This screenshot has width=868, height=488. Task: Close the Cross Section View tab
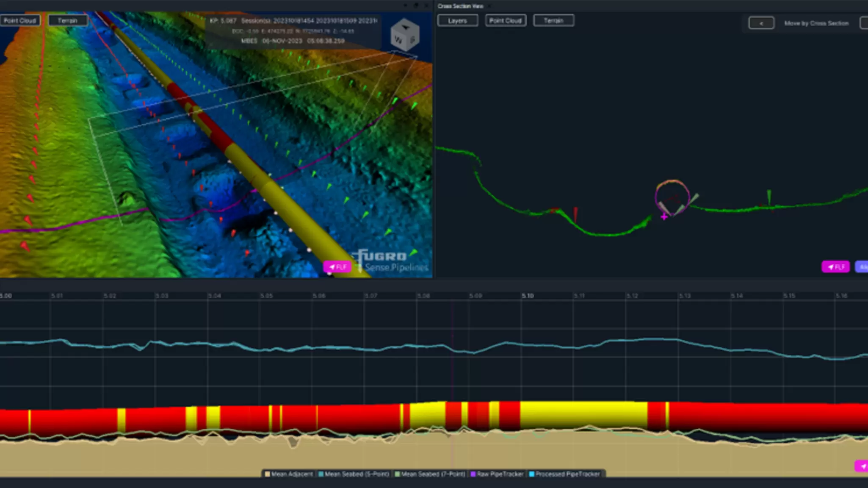[489, 6]
